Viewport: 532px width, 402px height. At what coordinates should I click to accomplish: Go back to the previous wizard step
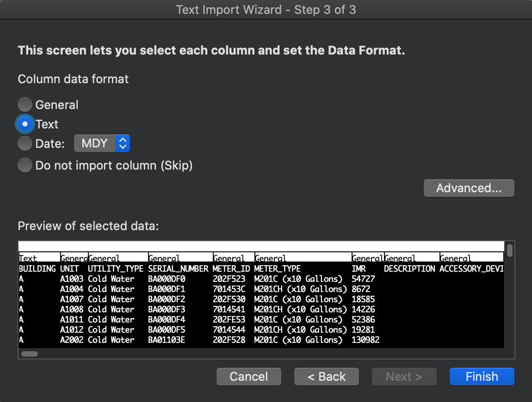327,377
